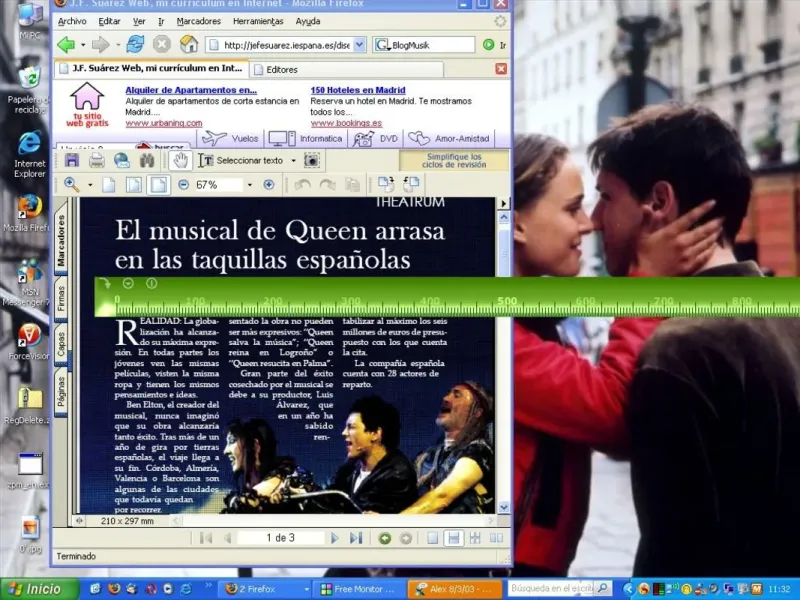Click the snapshot camera tool icon
The width and height of the screenshot is (800, 600).
click(312, 160)
